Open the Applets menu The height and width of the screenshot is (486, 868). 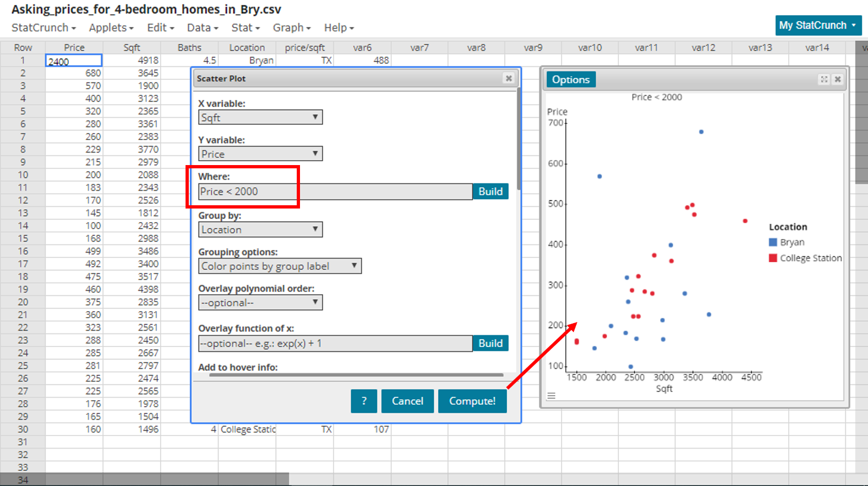(x=111, y=28)
